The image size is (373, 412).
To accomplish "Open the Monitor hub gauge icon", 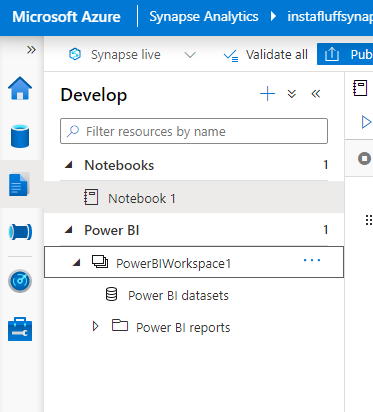I will 20,281.
